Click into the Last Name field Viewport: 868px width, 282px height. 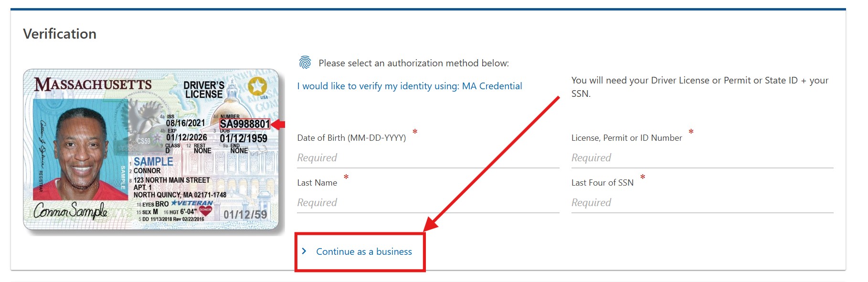coord(427,203)
